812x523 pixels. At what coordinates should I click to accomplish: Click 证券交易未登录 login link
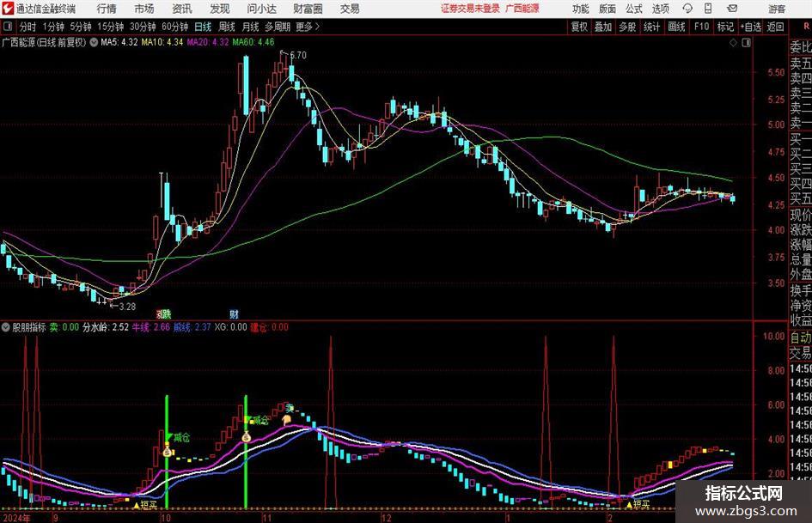pyautogui.click(x=470, y=9)
